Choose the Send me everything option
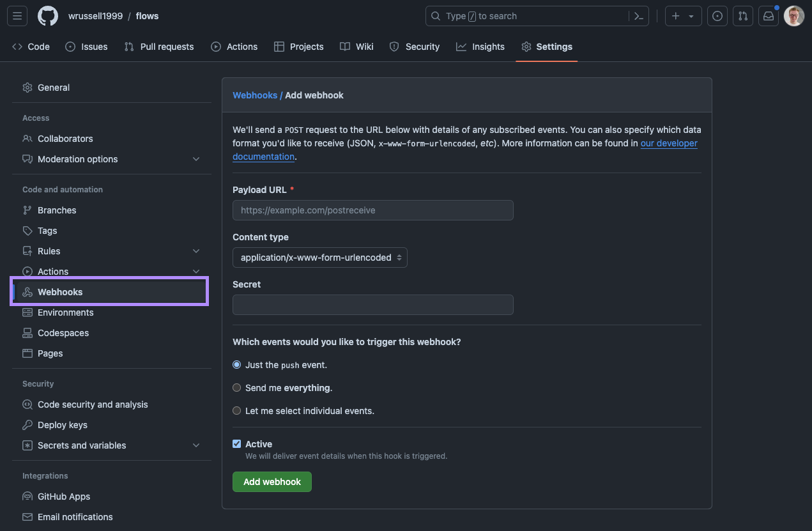 coord(236,387)
